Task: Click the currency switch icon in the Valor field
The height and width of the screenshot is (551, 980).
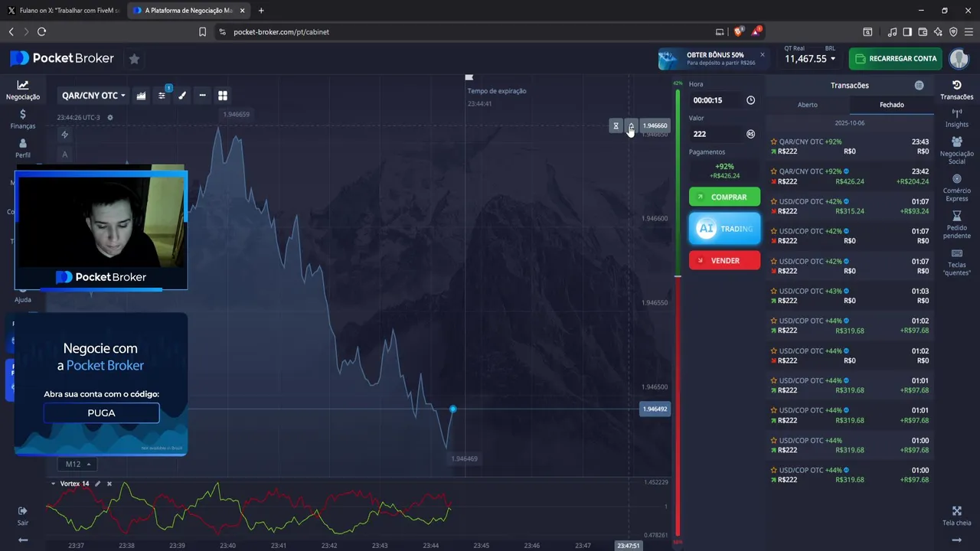Action: click(750, 134)
